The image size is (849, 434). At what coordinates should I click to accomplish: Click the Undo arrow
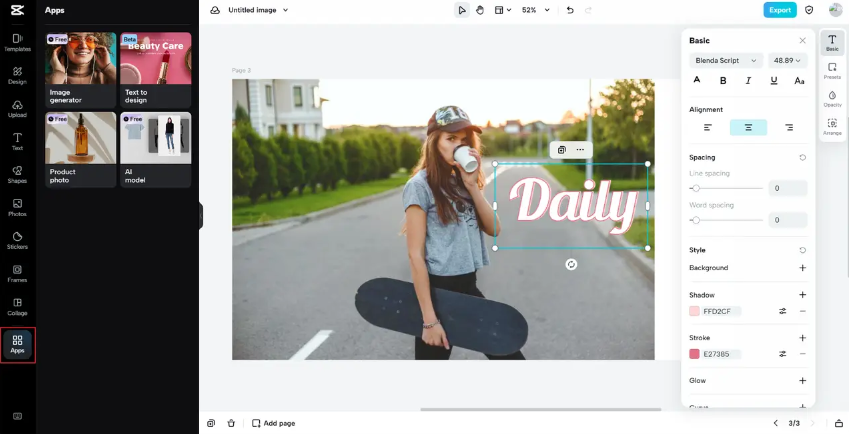coord(570,10)
